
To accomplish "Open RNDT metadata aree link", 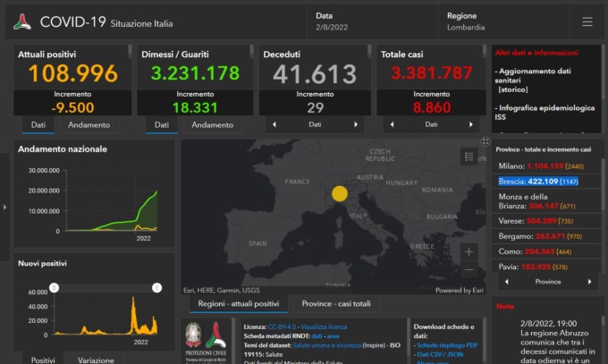I will coord(334,336).
